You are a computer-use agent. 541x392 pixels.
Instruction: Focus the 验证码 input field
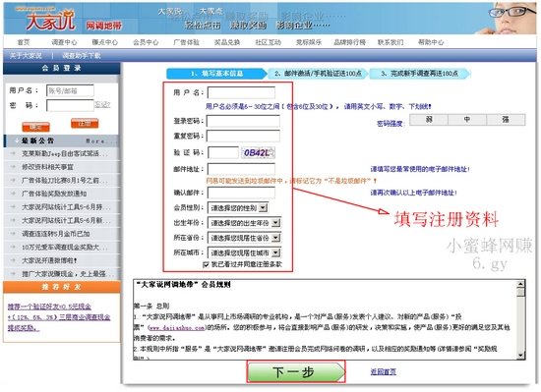coord(223,152)
